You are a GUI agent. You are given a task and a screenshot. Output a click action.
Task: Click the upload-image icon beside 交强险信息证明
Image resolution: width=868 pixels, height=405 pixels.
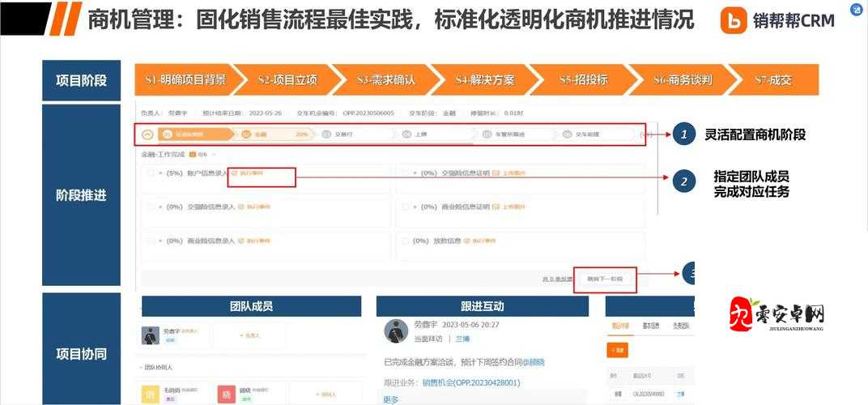tap(496, 173)
